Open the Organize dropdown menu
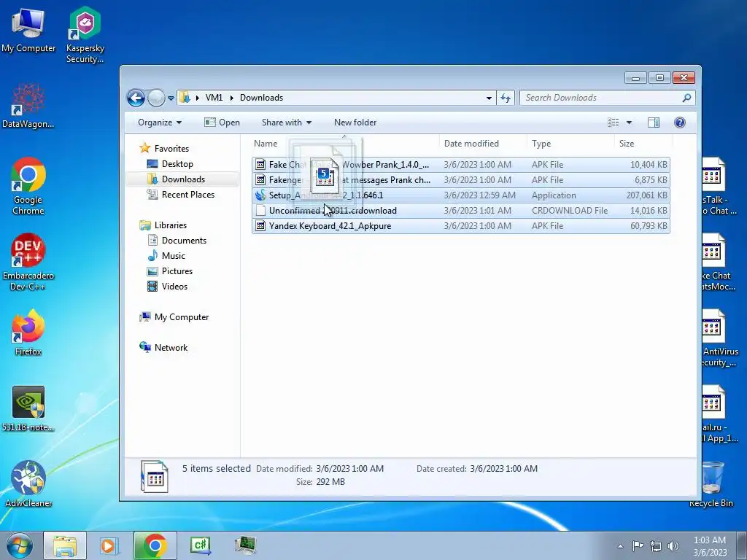 click(160, 122)
